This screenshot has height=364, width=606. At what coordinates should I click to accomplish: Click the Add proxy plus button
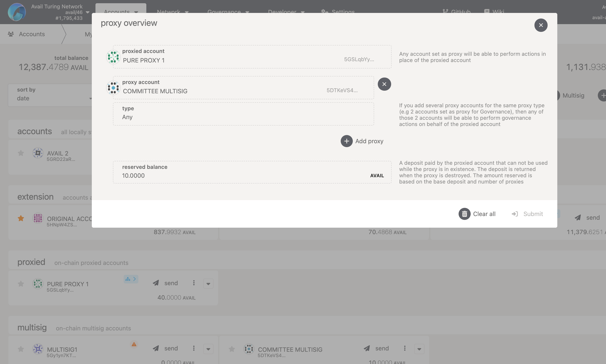coord(347,141)
